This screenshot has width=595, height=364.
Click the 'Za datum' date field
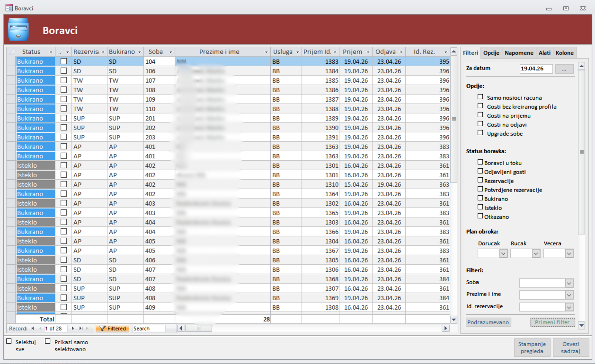536,69
